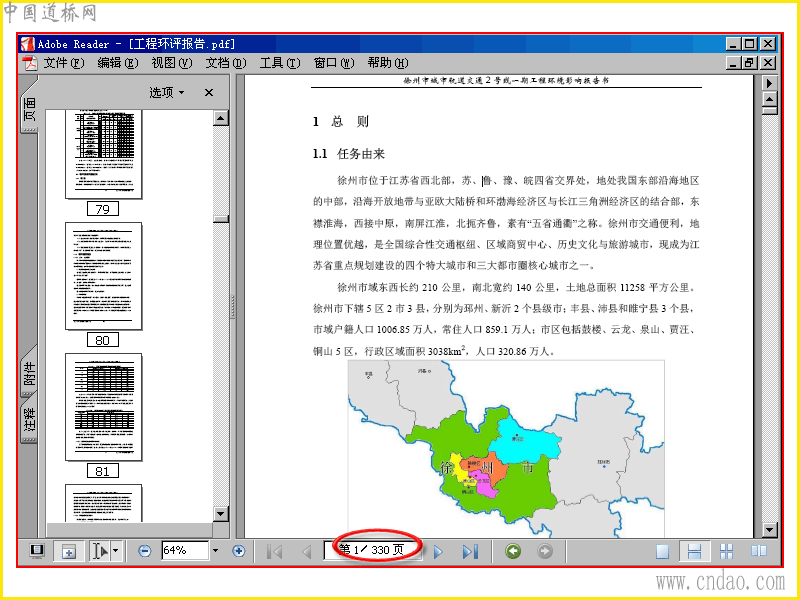
Task: Select page 80 thumbnail
Action: pos(104,276)
